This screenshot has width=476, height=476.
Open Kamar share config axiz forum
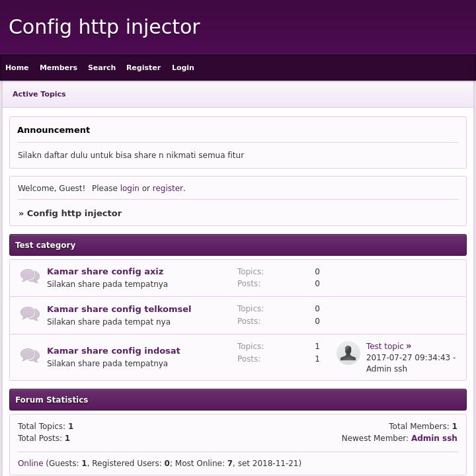[x=105, y=271]
